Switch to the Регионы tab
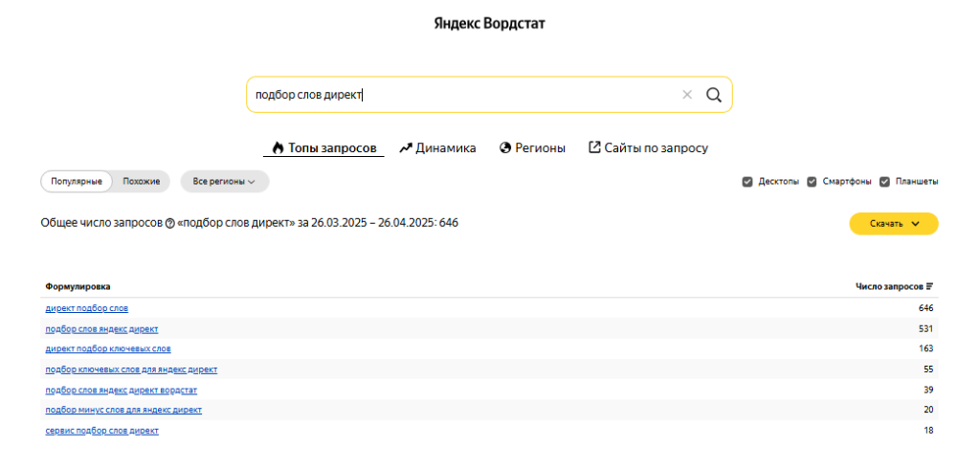The width and height of the screenshot is (980, 470). click(x=532, y=148)
